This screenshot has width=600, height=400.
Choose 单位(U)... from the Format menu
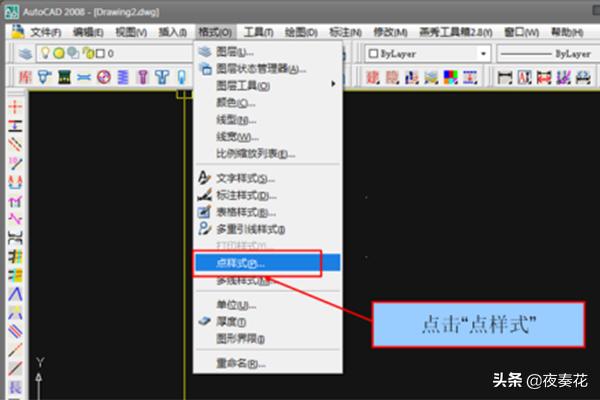[x=268, y=305]
